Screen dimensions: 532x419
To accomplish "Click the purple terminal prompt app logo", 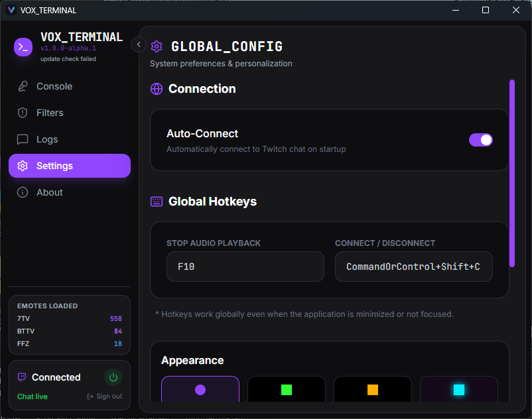I will point(23,47).
